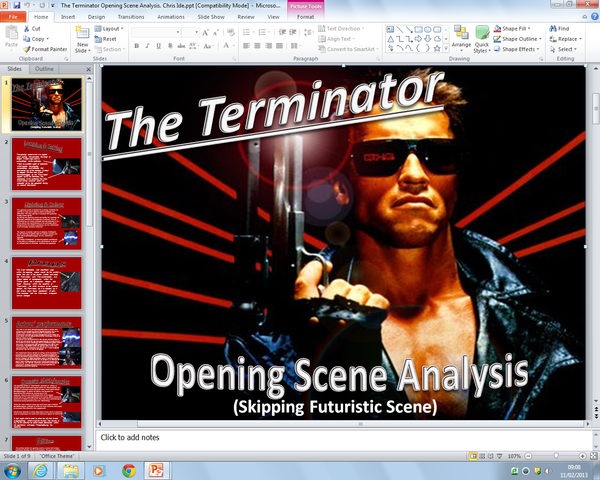Switch to Slide Sorter view icon

tap(482, 456)
